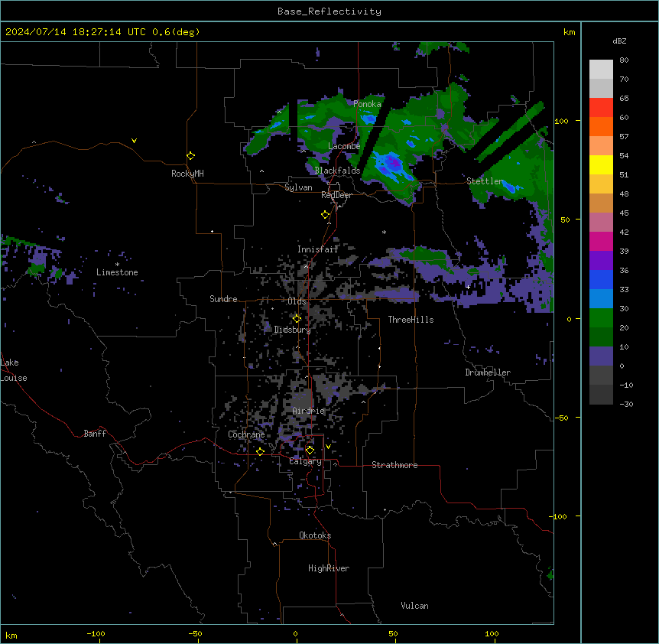Screen dimensions: 659x644
Task: Click the RockyMH label
Action: click(x=187, y=174)
